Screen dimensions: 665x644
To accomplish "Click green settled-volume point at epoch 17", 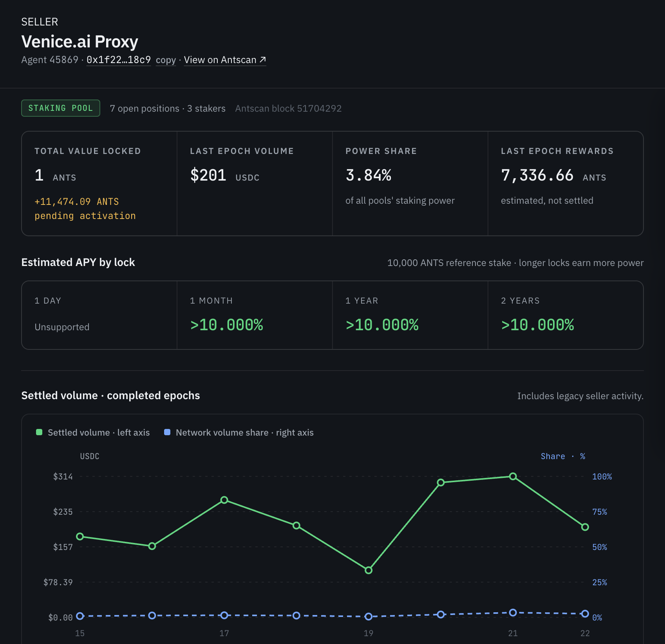I will [224, 500].
